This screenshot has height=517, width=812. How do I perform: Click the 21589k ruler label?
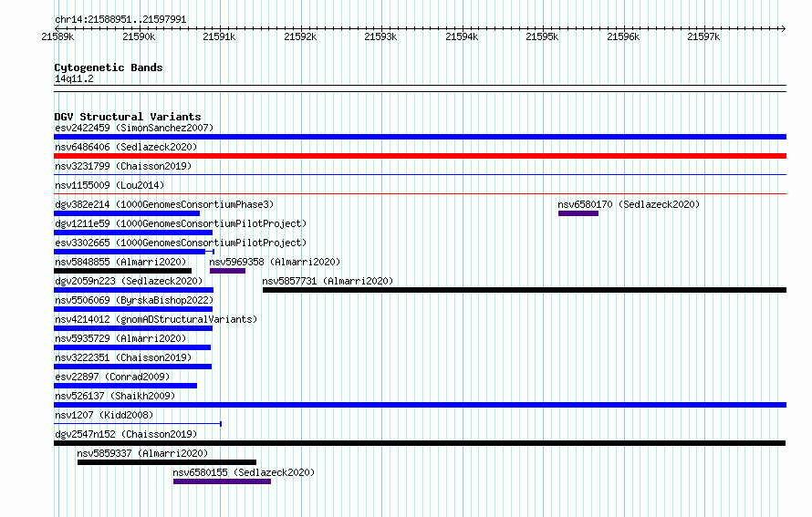[57, 36]
